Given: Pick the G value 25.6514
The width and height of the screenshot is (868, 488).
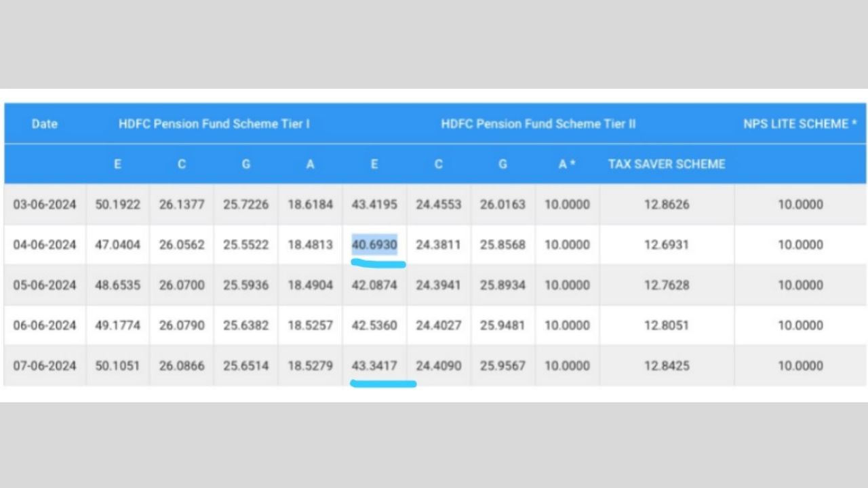Looking at the screenshot, I should pyautogui.click(x=245, y=366).
